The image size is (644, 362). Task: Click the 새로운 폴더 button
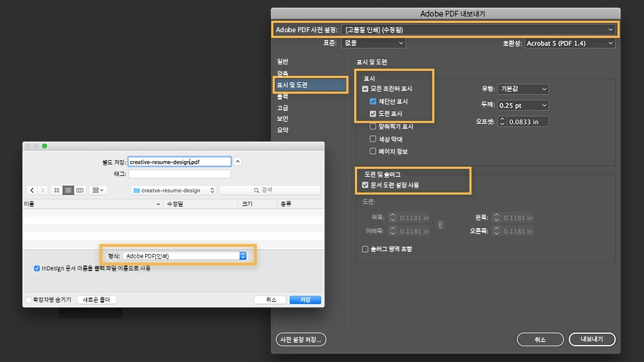click(97, 300)
